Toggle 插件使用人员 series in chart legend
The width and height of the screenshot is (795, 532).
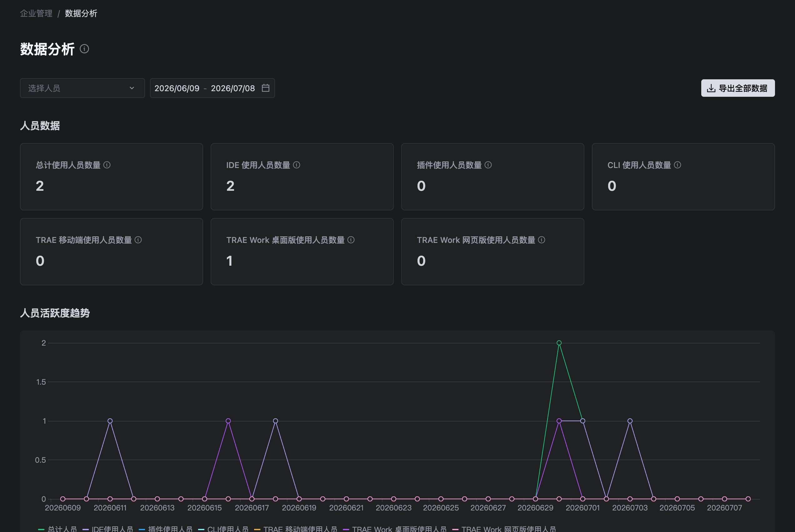tap(165, 529)
